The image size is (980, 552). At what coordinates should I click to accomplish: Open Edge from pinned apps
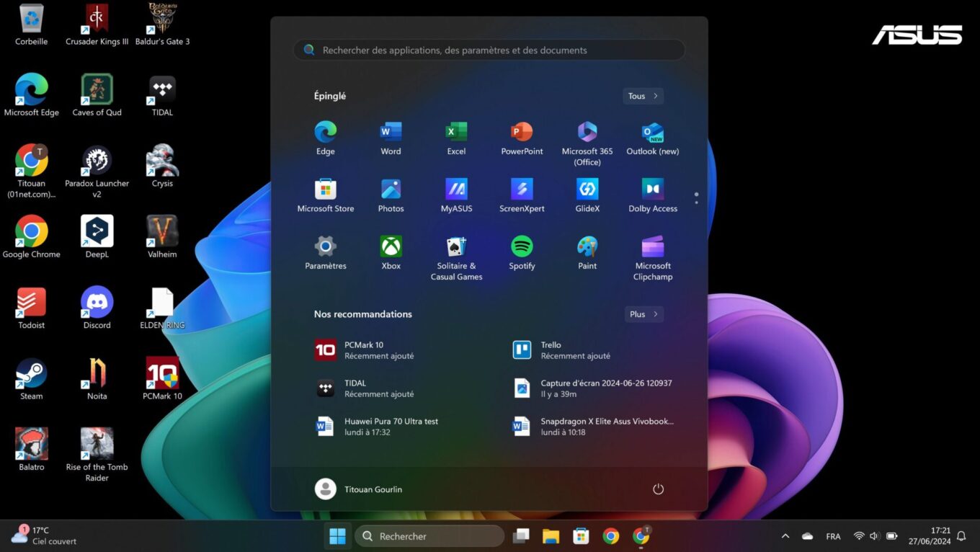[326, 138]
